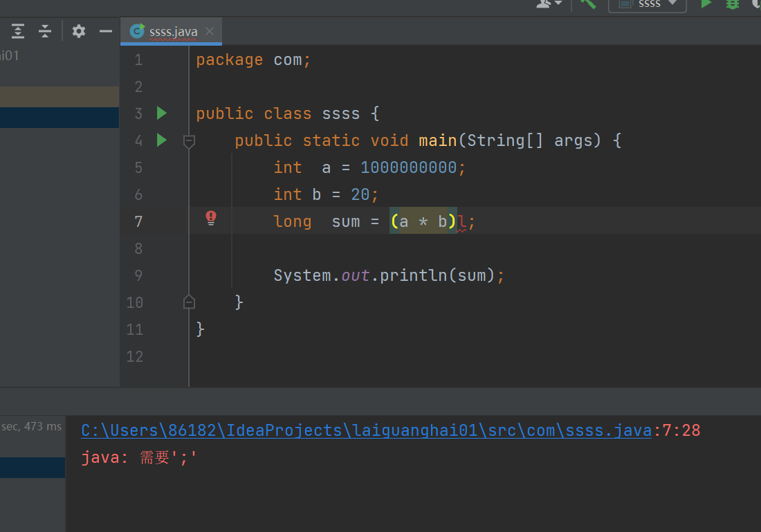The image size is (761, 532).
Task: Collapse the main method fold marker on line 4
Action: click(x=190, y=141)
